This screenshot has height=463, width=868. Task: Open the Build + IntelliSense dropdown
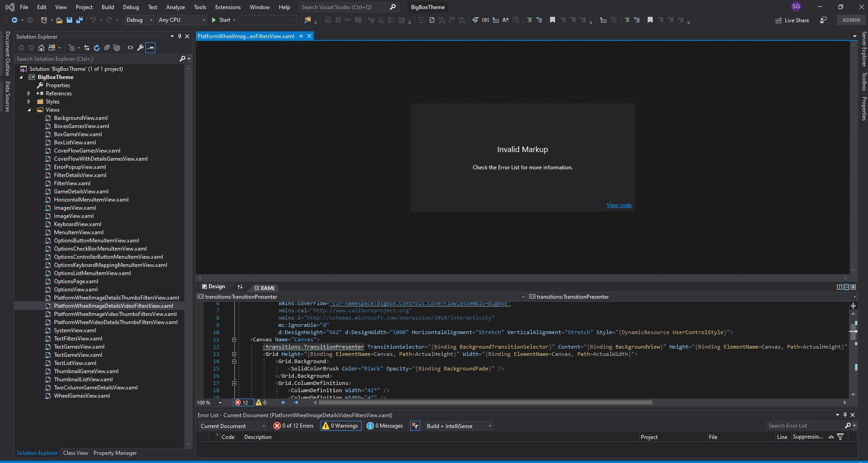coord(459,426)
